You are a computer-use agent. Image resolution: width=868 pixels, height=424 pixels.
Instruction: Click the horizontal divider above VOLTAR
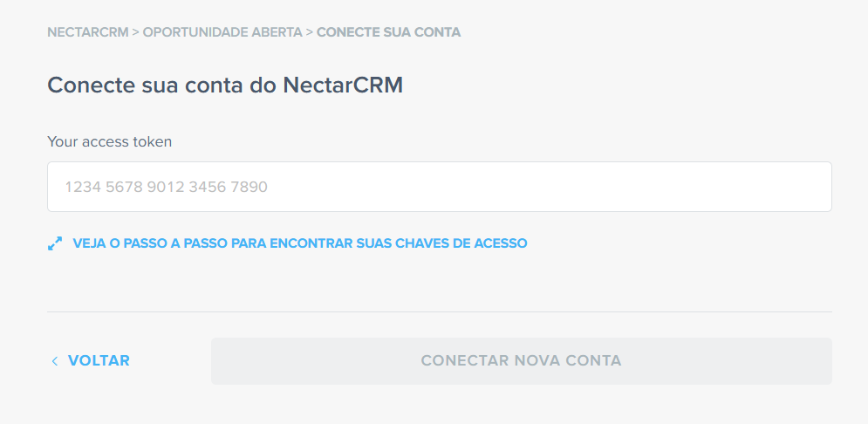(440, 311)
